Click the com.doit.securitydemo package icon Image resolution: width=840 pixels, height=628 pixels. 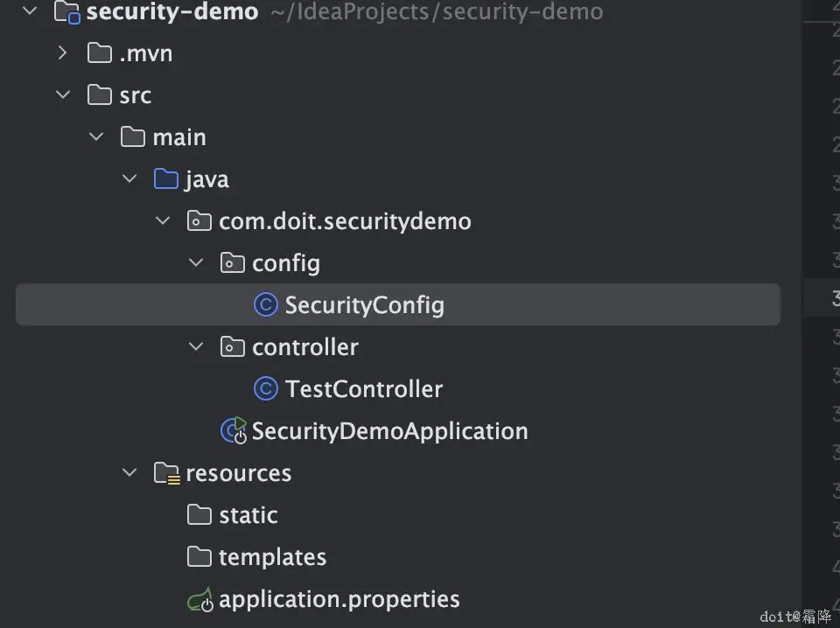[x=199, y=221]
